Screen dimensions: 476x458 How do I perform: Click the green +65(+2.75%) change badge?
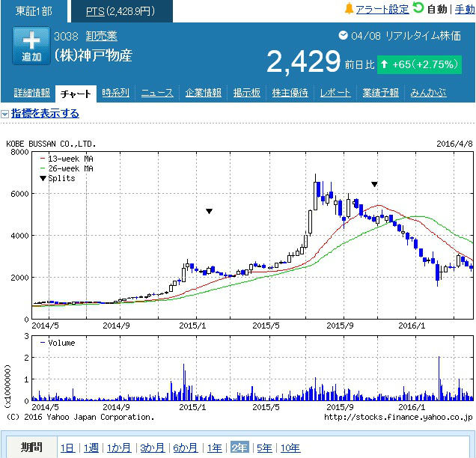[x=420, y=64]
